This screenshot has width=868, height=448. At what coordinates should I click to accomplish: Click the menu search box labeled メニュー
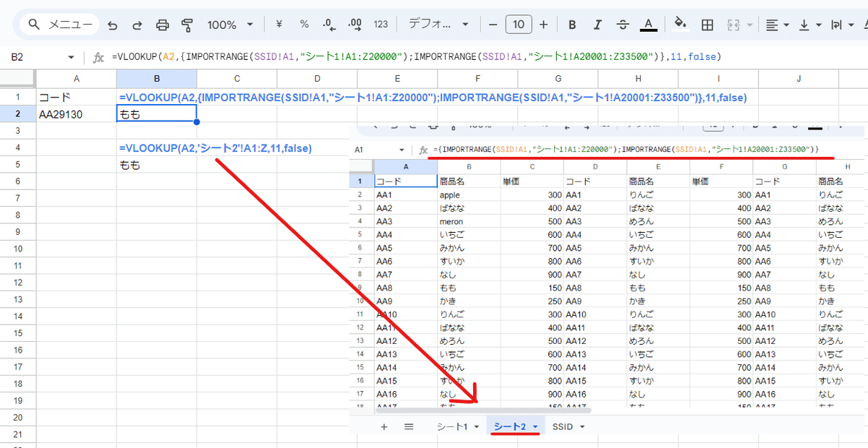click(59, 25)
